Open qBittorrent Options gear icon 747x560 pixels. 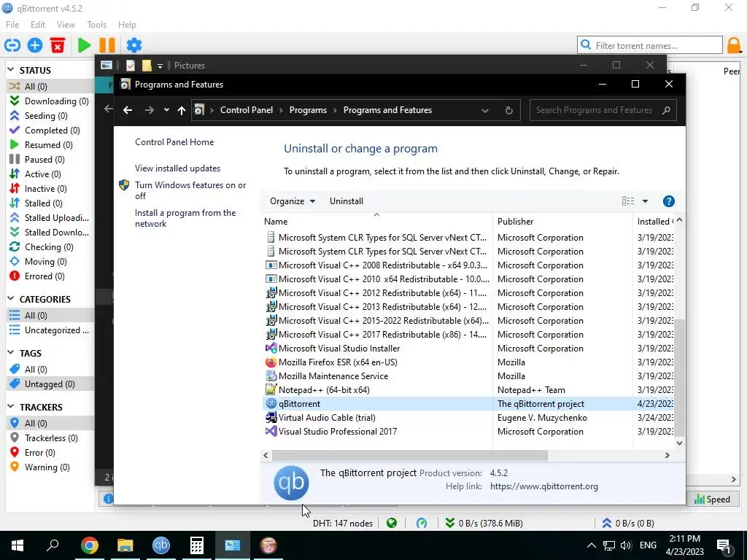[x=134, y=45]
